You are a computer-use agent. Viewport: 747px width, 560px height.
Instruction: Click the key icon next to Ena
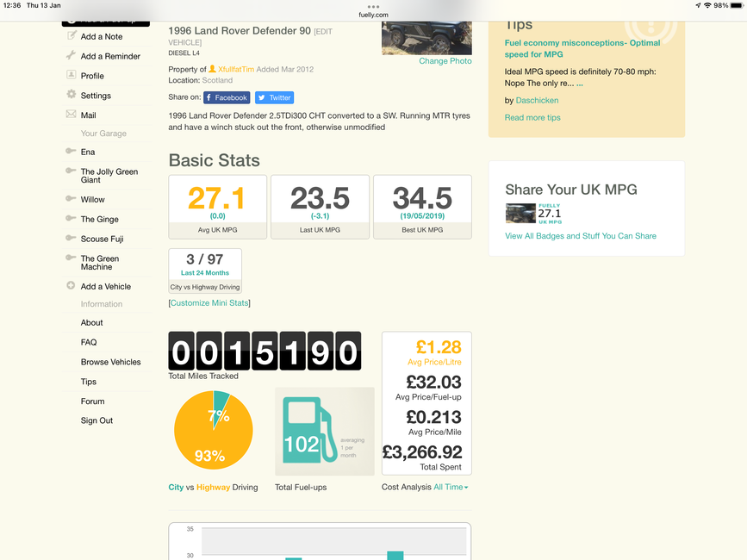coord(71,151)
